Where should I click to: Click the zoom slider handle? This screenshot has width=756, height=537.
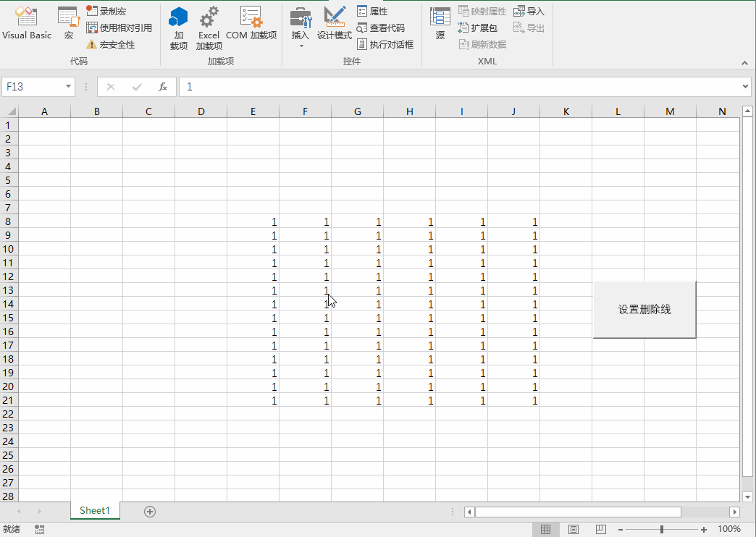pyautogui.click(x=662, y=529)
